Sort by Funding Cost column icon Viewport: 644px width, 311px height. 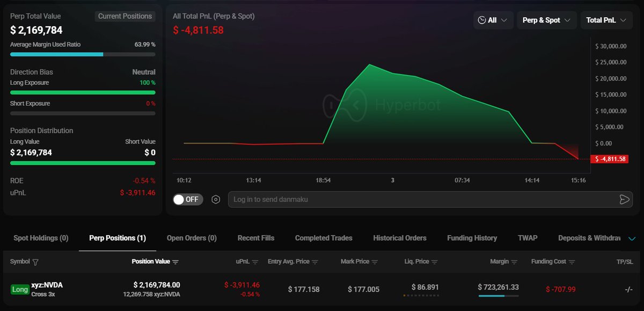click(572, 262)
